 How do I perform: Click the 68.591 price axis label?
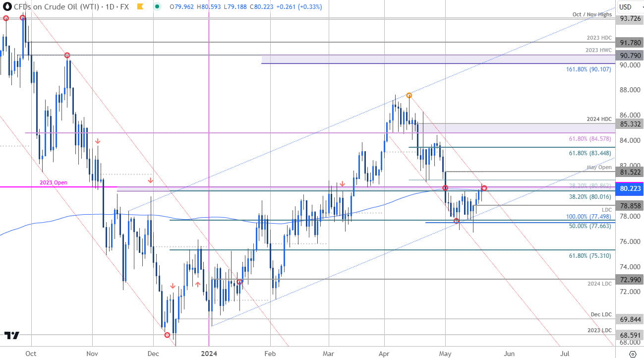click(x=629, y=335)
